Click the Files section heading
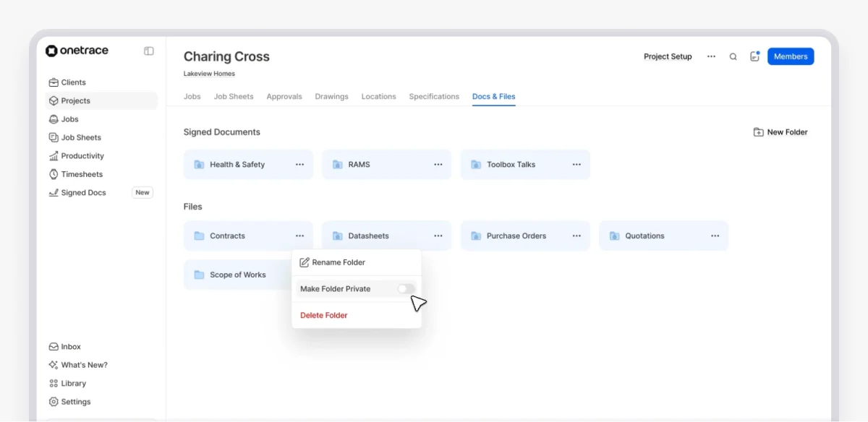Image resolution: width=868 pixels, height=422 pixels. tap(193, 207)
